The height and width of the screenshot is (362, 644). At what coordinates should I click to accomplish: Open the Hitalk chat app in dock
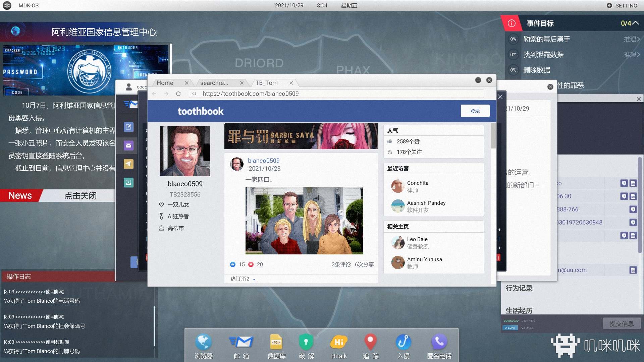coord(339,346)
